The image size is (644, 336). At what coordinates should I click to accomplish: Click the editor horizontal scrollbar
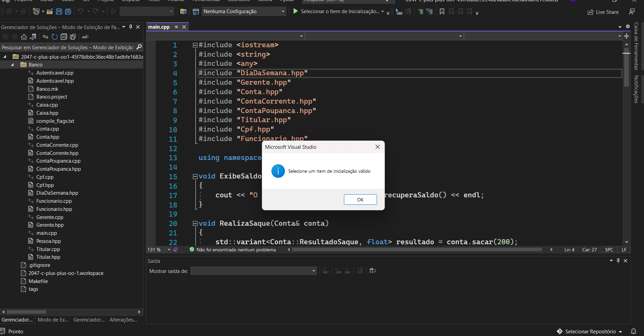[417, 250]
